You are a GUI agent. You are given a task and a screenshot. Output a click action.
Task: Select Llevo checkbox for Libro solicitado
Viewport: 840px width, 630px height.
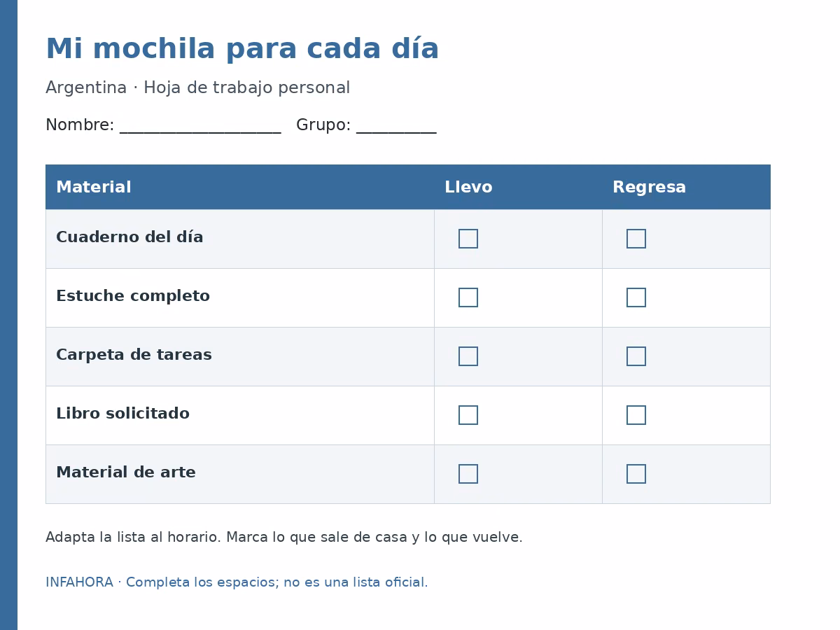point(468,415)
